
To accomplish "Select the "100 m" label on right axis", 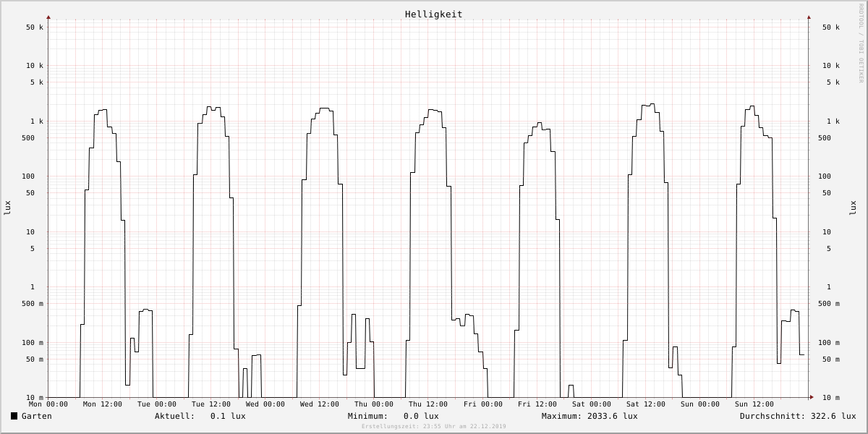I will tap(829, 343).
